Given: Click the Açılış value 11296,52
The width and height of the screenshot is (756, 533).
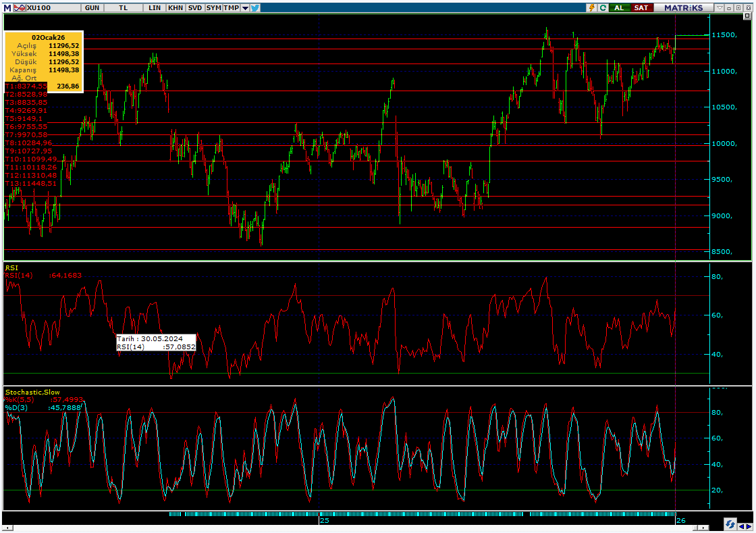Looking at the screenshot, I should tap(63, 45).
